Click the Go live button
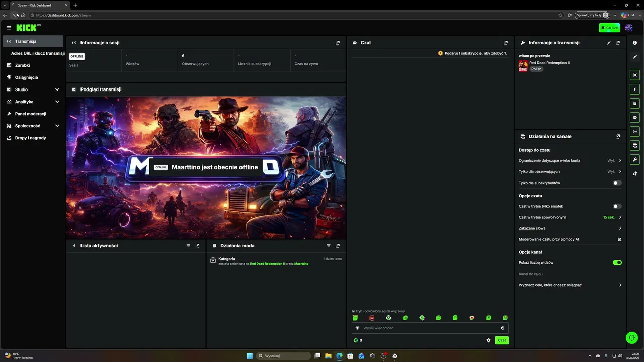Viewport: 644px width, 362px height. [x=609, y=28]
